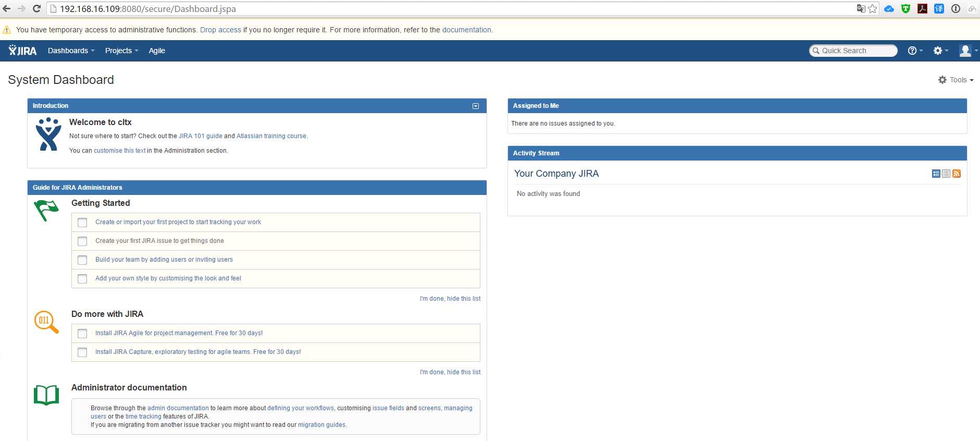Click the green flag Getting Started icon

pos(46,211)
